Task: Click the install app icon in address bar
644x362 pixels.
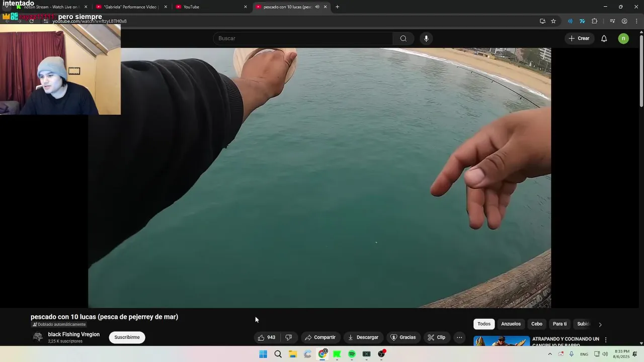Action: [542, 21]
